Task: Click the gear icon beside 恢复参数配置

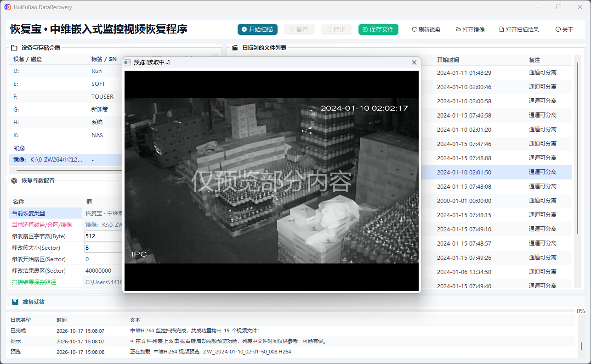Action: pos(14,181)
